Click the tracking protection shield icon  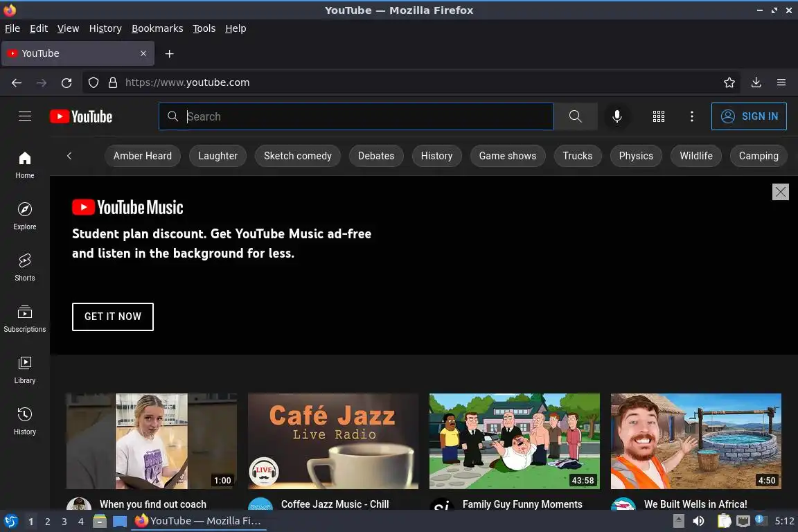(x=93, y=82)
